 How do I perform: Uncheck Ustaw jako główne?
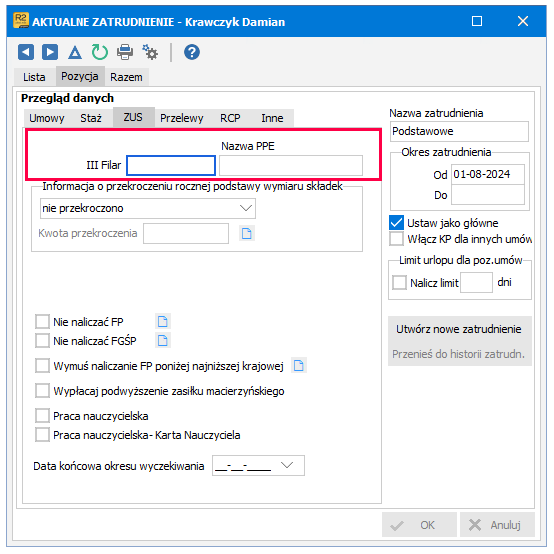click(x=396, y=223)
